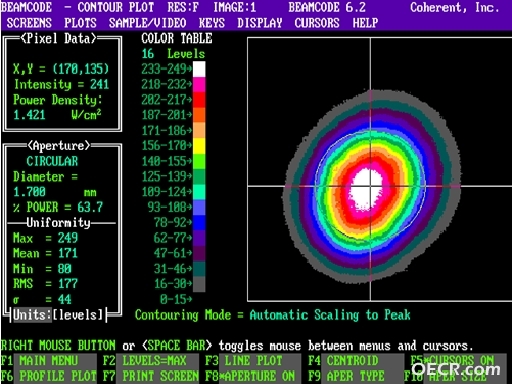Click the violet 62-77 color swatch
This screenshot has height=384, width=512.
pos(199,238)
